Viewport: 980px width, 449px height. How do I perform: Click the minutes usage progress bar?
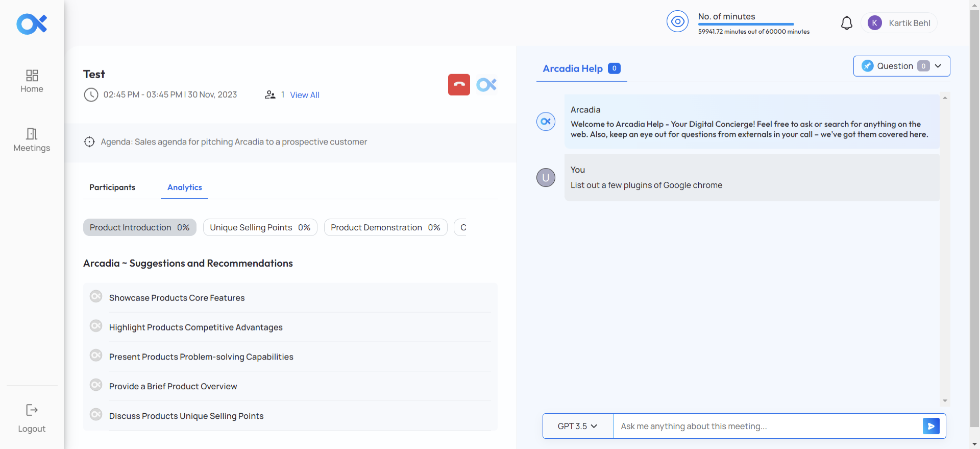746,24
